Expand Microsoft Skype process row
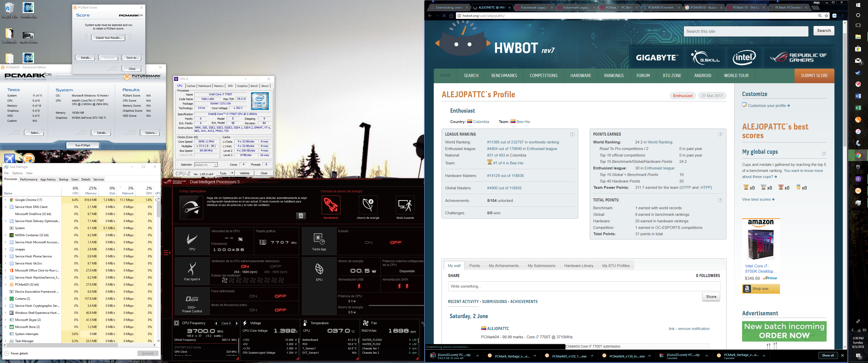 click(x=5, y=320)
